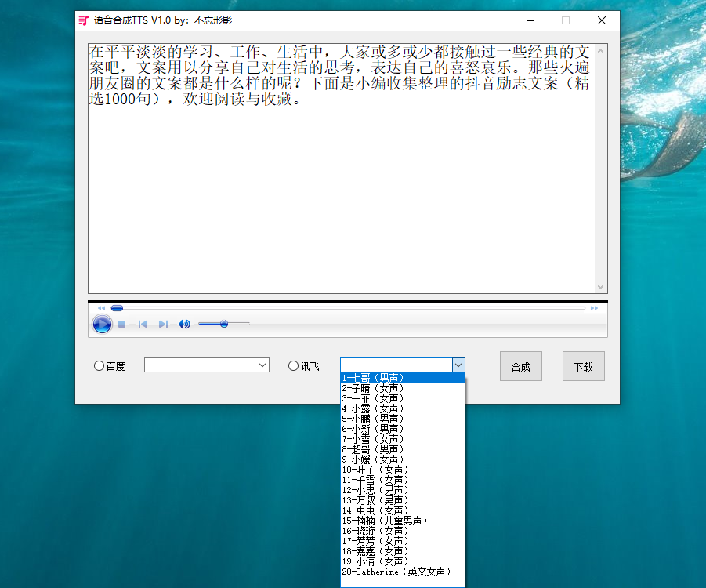
Task: Mute the audio with speaker icon
Action: 184,324
